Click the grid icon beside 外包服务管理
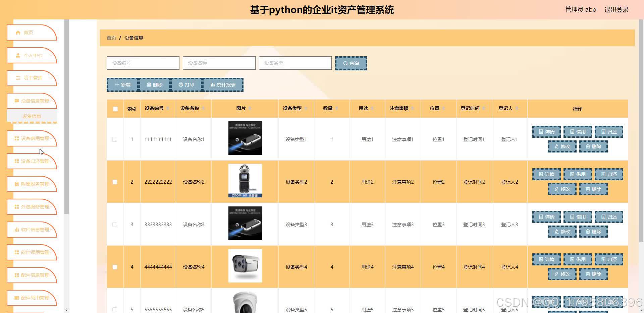 [16, 206]
